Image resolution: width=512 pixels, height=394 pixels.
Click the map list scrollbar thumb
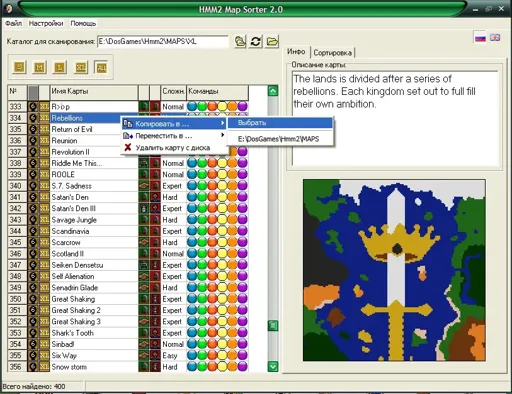pos(273,325)
